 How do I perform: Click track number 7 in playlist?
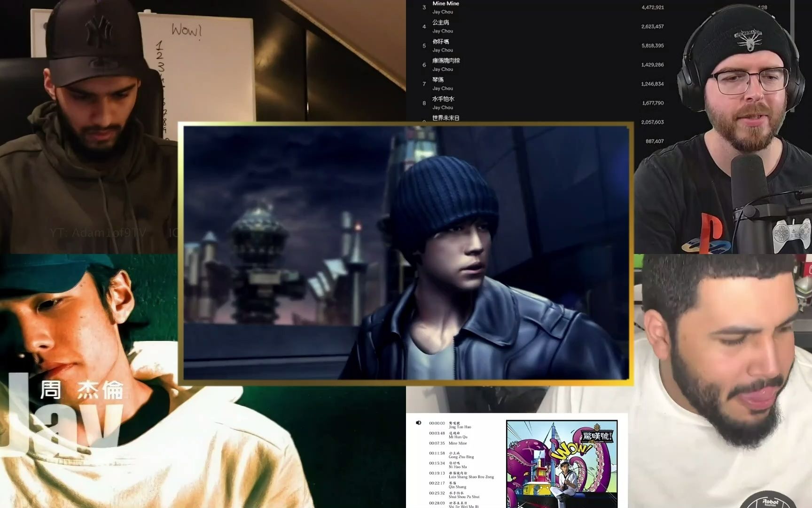[x=424, y=84]
